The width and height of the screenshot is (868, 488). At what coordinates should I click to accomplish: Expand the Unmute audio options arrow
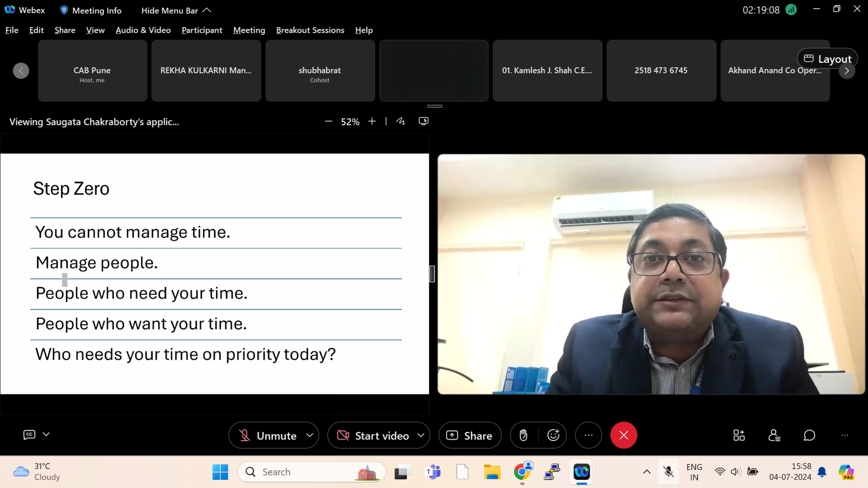[x=310, y=435]
